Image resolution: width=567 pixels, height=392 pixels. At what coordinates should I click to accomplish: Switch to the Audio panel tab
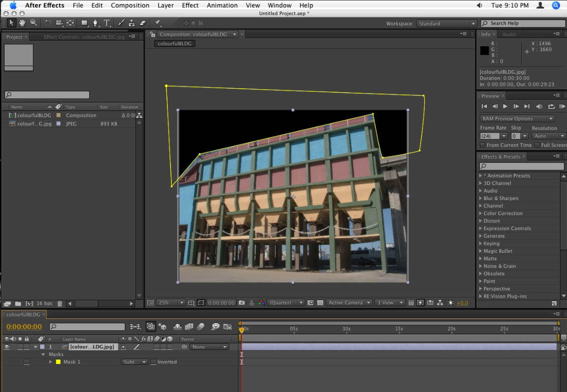[x=509, y=34]
